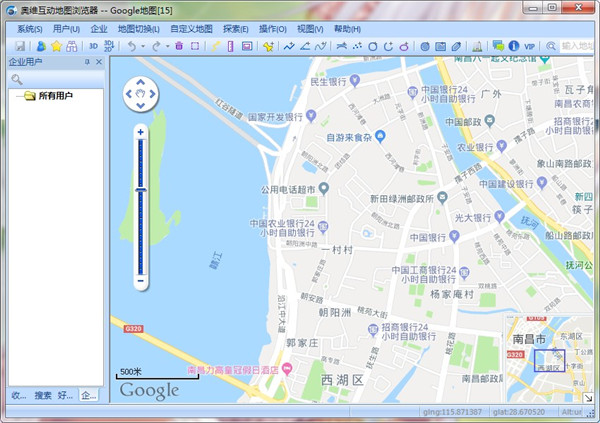Image resolution: width=600 pixels, height=423 pixels.
Task: Select the draw polyline tool
Action: click(x=289, y=46)
